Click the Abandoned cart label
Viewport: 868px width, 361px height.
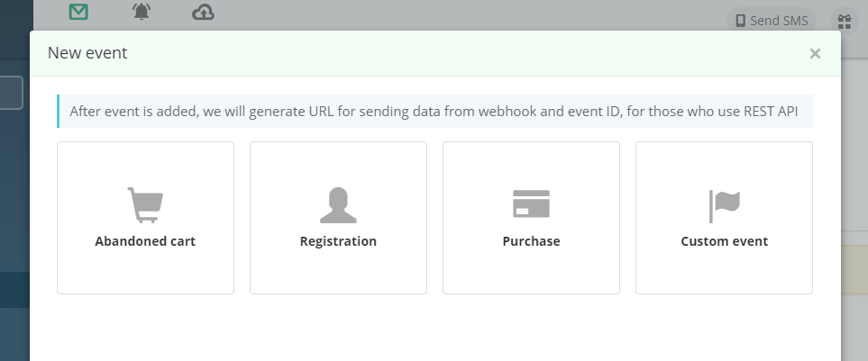145,241
